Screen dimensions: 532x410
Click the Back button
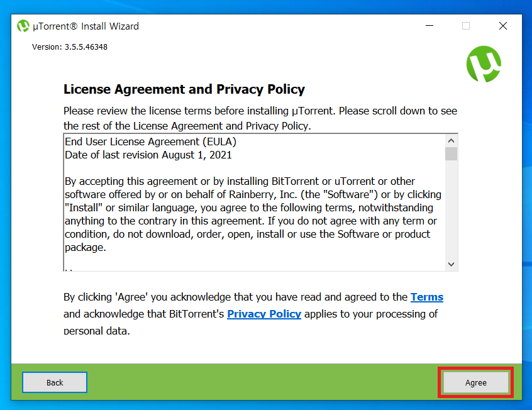pos(55,382)
